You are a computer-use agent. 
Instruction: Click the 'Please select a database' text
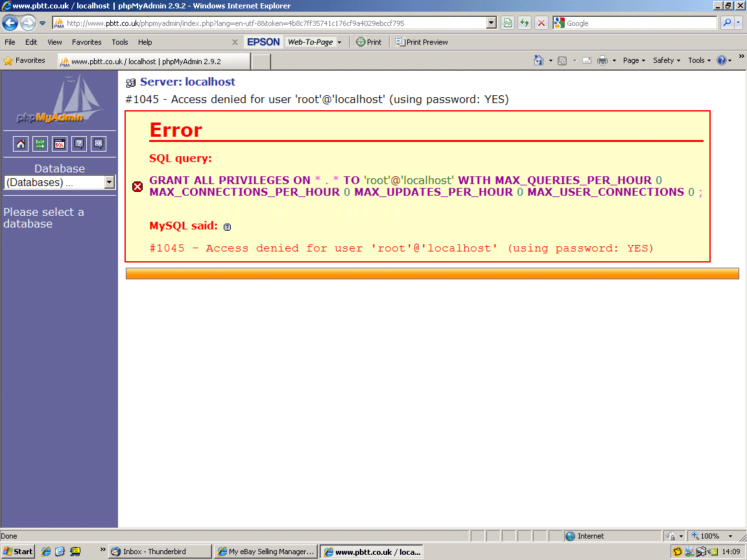click(x=44, y=218)
